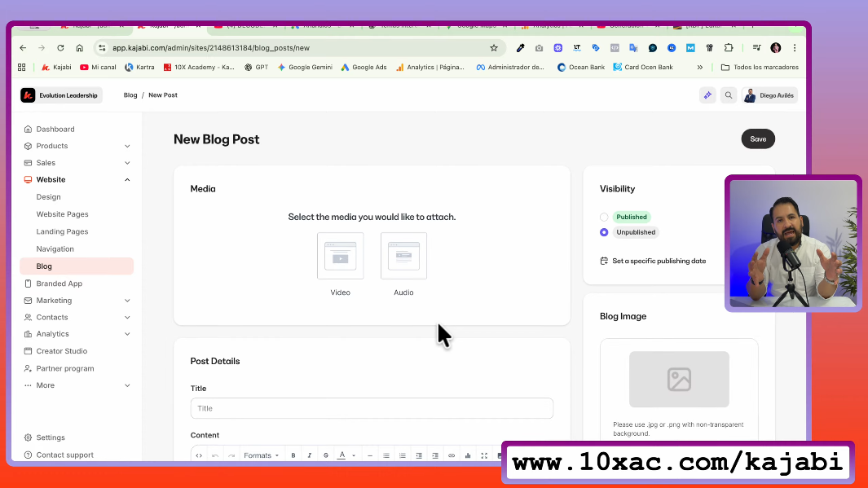Click the Video media icon
Screen dimensions: 868x488
[x=341, y=256]
